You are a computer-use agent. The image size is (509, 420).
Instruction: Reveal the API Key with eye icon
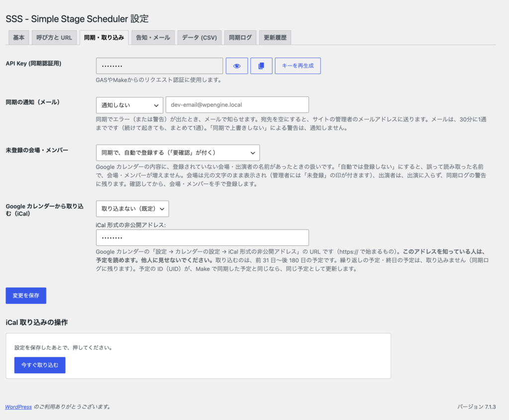[237, 66]
